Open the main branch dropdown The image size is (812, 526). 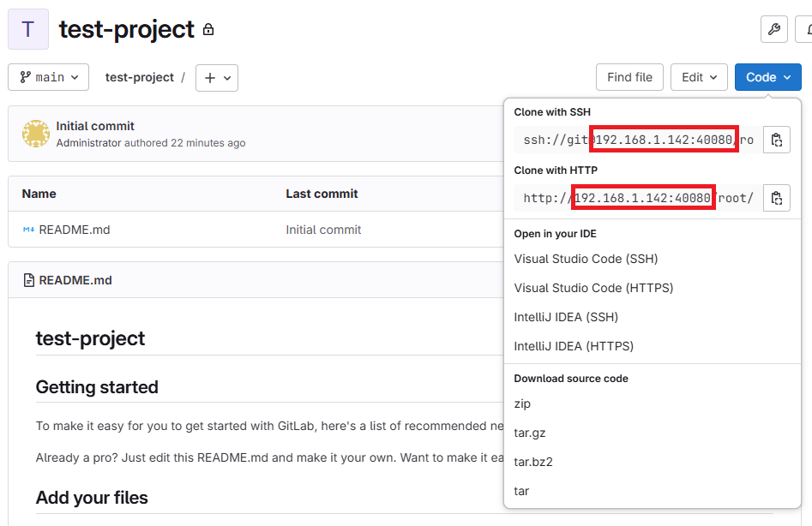49,78
